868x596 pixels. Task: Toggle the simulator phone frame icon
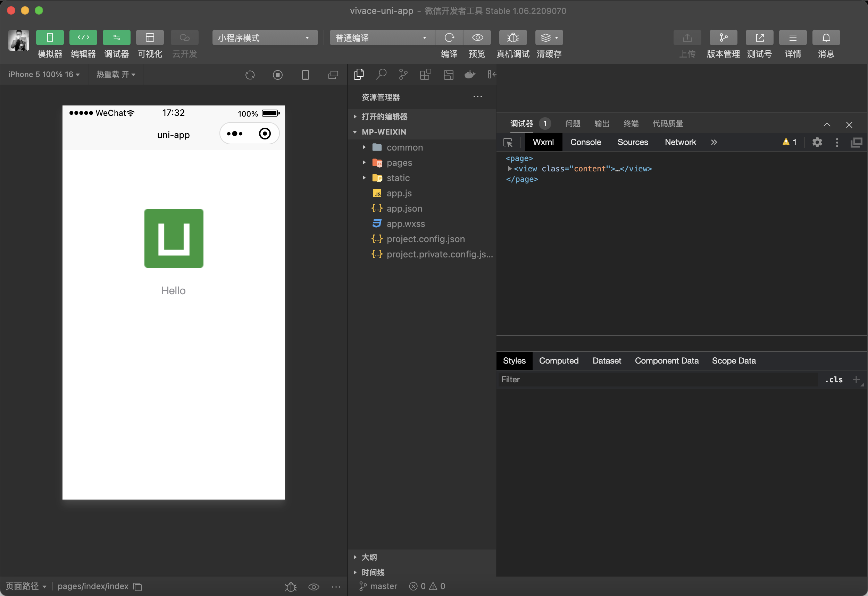pyautogui.click(x=305, y=75)
